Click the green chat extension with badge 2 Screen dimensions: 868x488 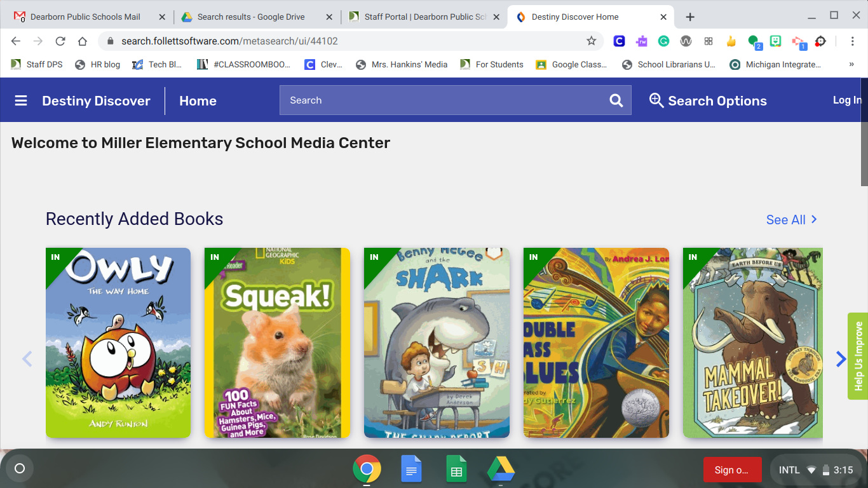(754, 41)
